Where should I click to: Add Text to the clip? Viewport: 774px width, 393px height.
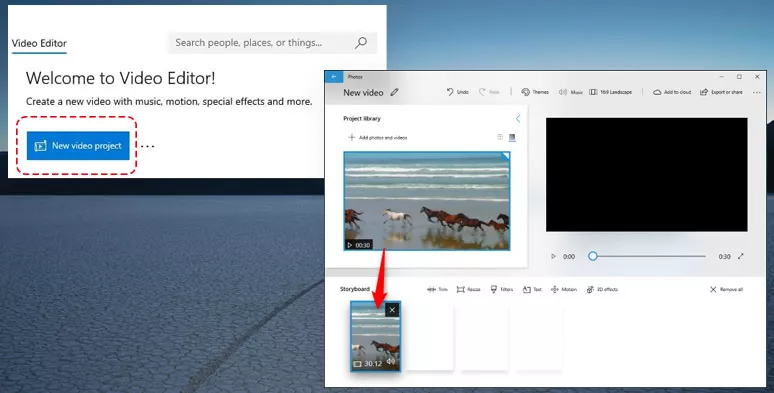click(x=532, y=289)
